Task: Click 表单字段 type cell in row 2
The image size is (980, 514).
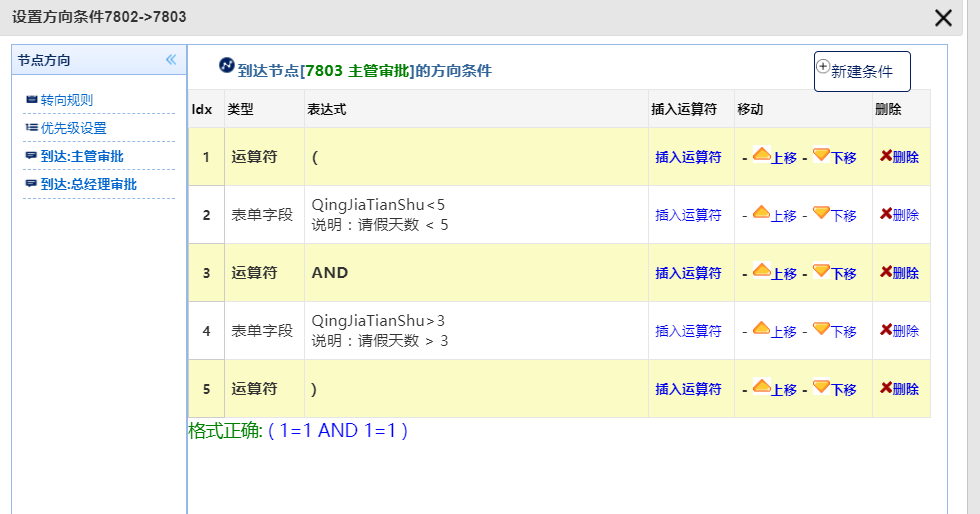Action: [x=262, y=215]
